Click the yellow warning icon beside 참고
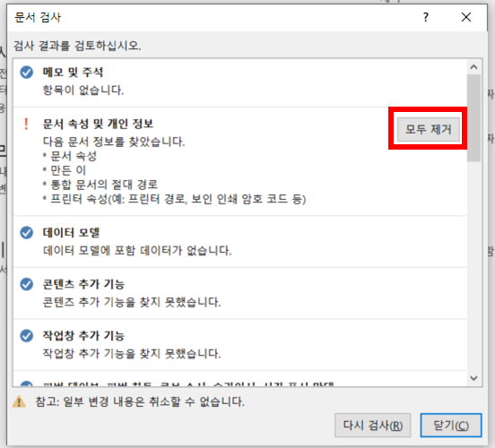This screenshot has height=448, width=495. click(x=19, y=402)
